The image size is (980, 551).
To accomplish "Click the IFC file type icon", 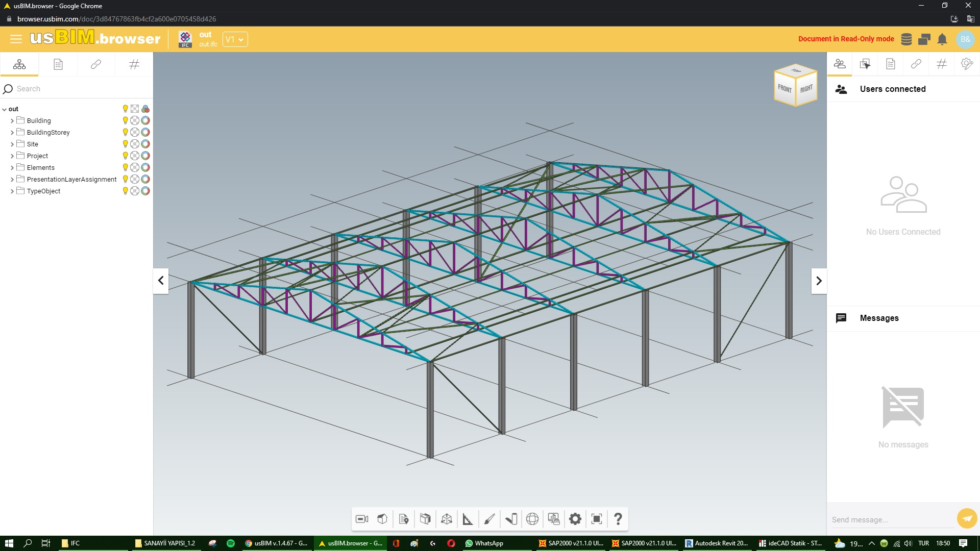I will 185,39.
